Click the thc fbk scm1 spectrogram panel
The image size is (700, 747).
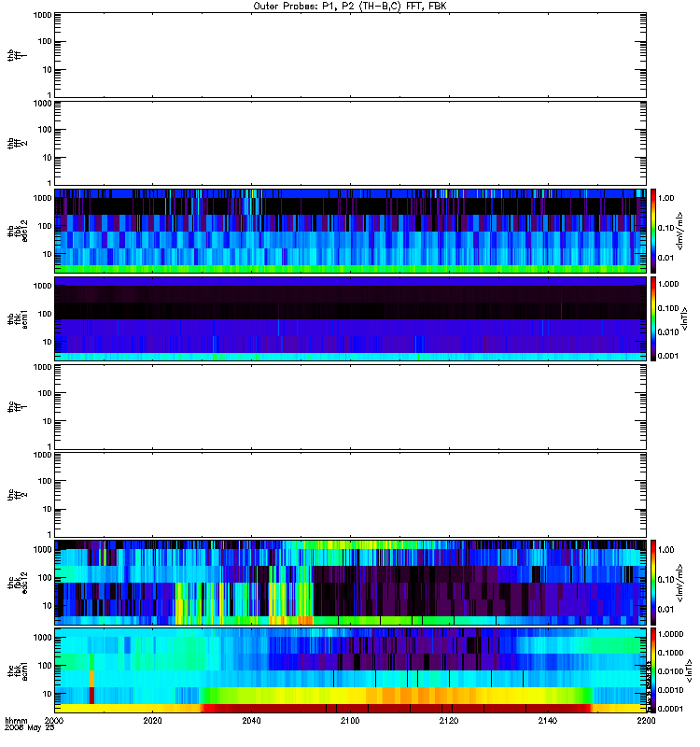coord(350,670)
